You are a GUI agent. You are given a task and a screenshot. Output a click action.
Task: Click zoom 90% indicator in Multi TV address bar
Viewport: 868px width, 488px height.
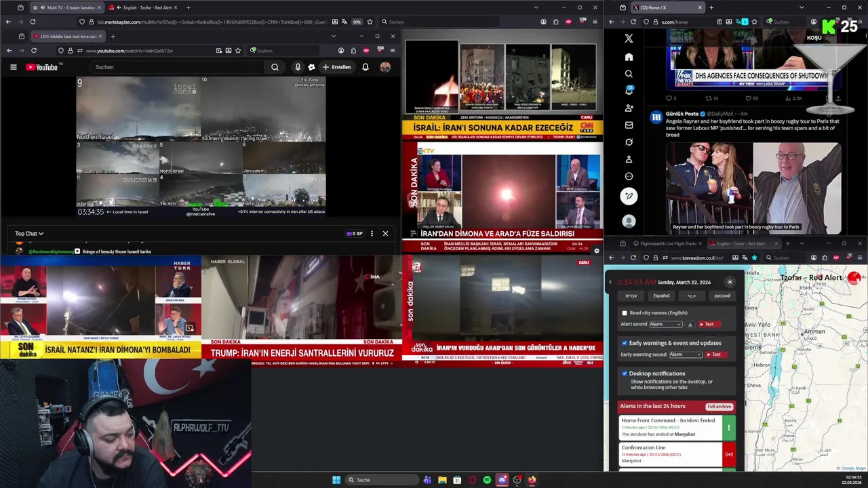pyautogui.click(x=357, y=22)
